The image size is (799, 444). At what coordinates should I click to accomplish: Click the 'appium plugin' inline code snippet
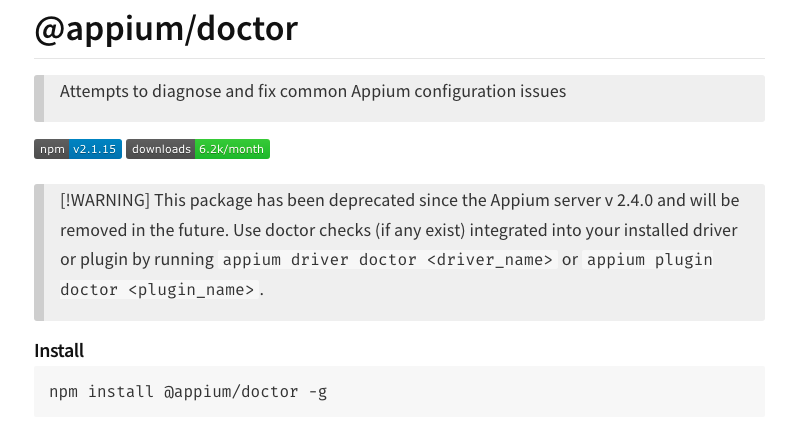(649, 260)
